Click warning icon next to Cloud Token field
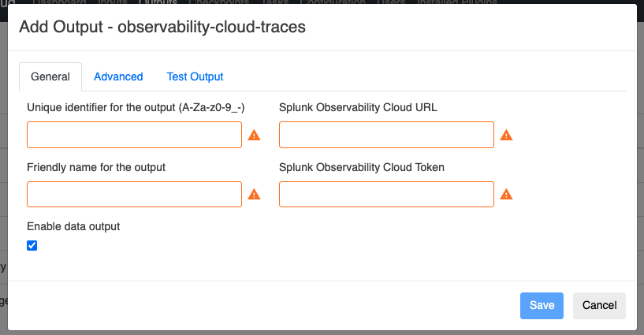The image size is (644, 335). point(506,194)
